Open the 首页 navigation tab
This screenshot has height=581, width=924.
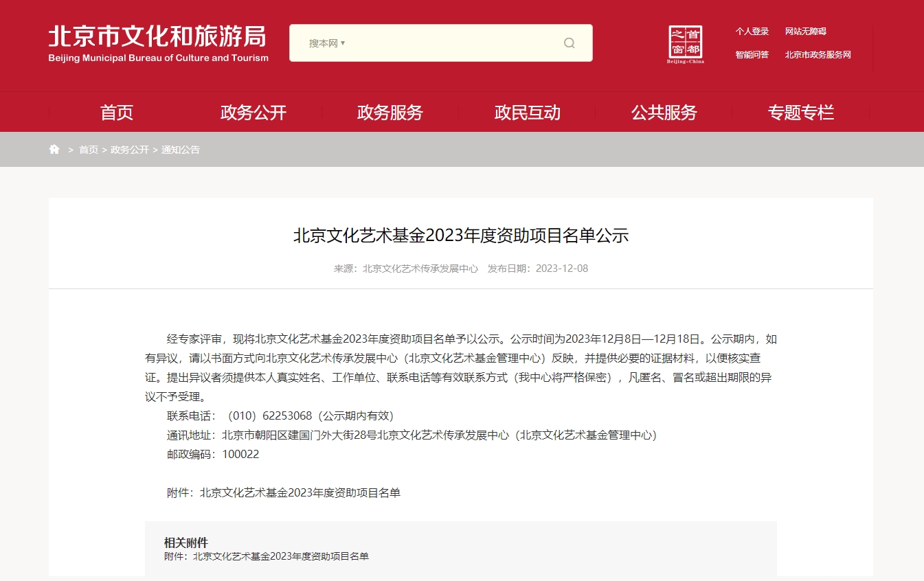tap(117, 113)
